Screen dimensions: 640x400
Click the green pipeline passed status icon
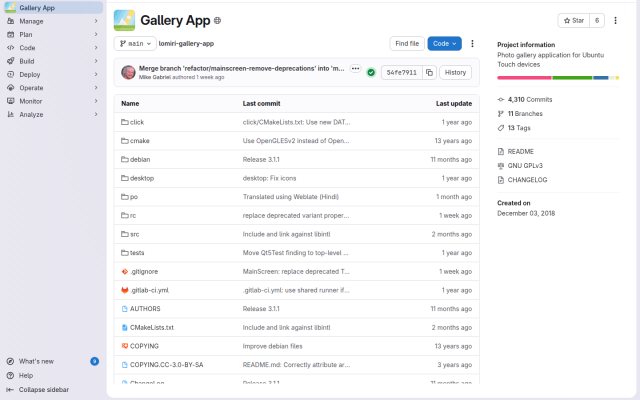[x=371, y=73]
